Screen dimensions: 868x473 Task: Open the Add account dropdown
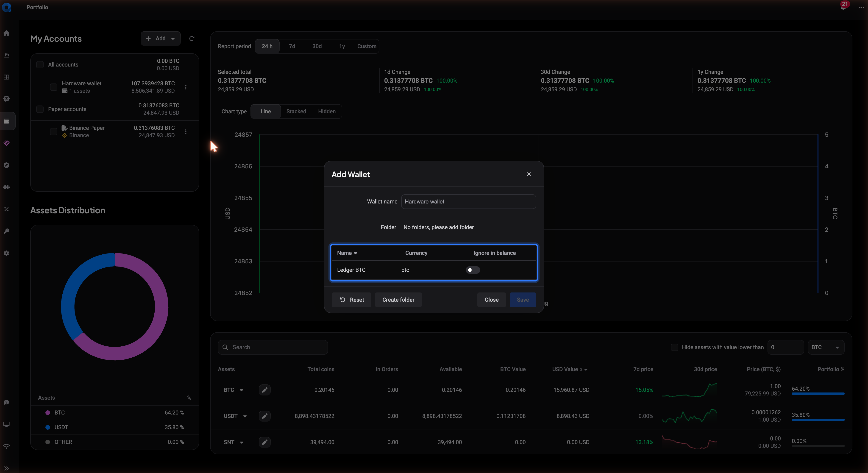(160, 38)
